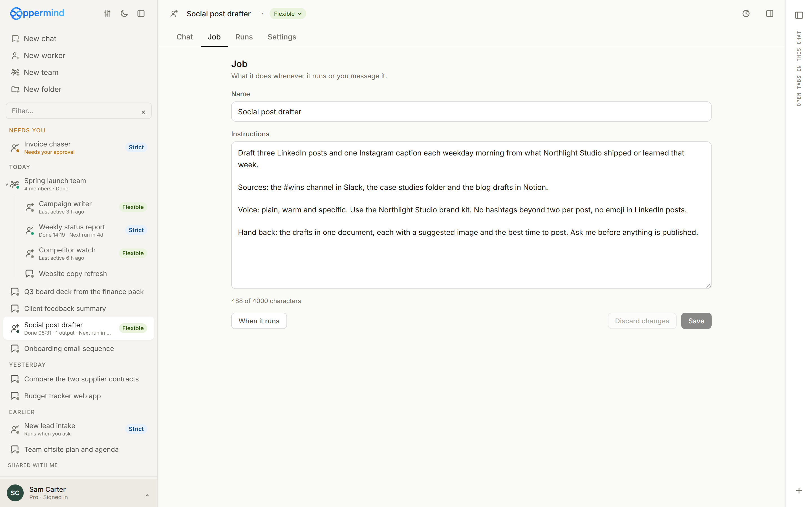
Task: Click the plus icon at bottom right
Action: (799, 491)
